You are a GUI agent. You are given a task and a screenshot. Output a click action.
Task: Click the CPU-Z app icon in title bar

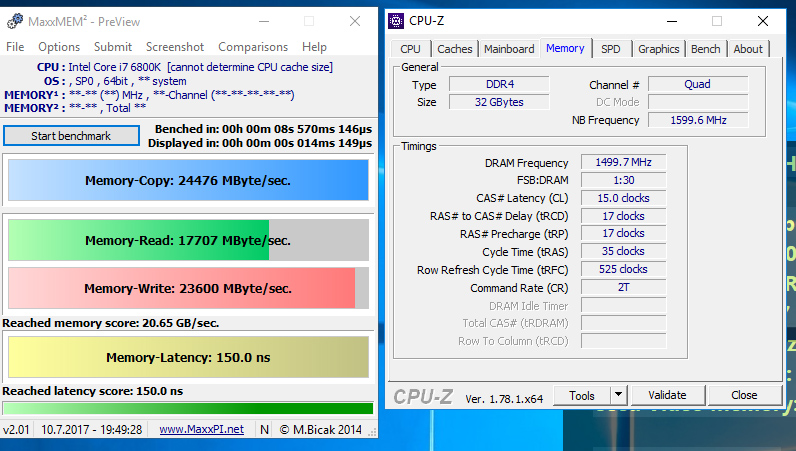(398, 20)
